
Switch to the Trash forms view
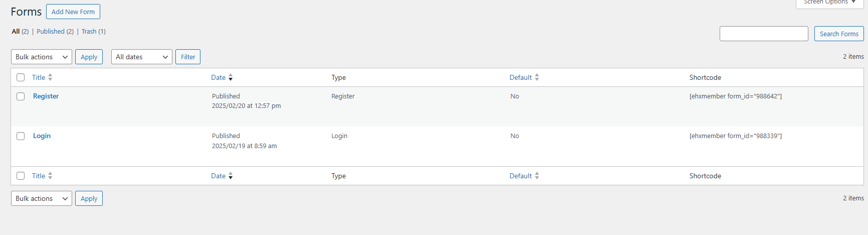[89, 31]
